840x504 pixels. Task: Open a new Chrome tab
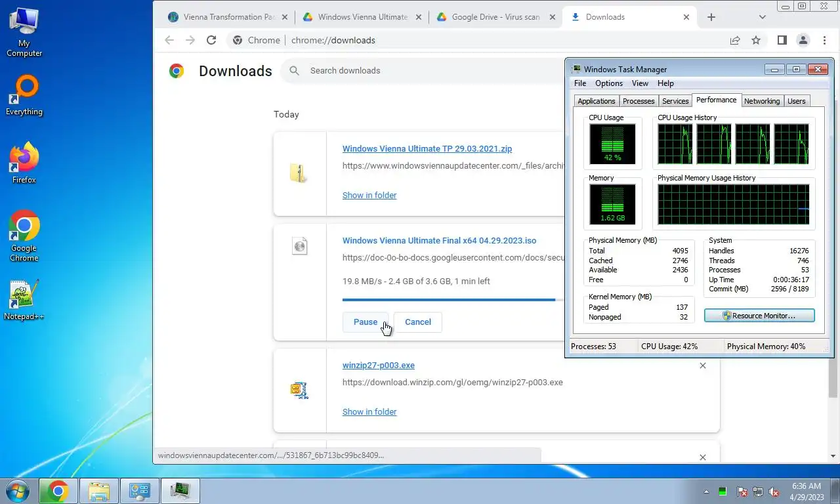tap(711, 17)
